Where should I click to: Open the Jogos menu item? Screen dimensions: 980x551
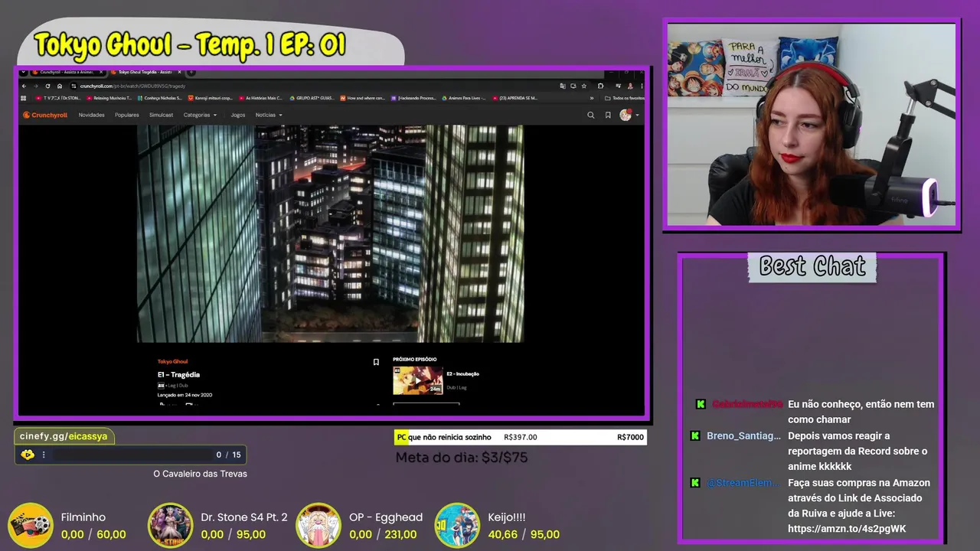(x=238, y=115)
